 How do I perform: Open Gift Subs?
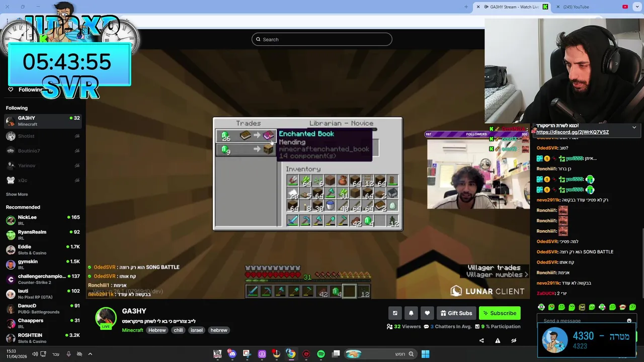456,313
